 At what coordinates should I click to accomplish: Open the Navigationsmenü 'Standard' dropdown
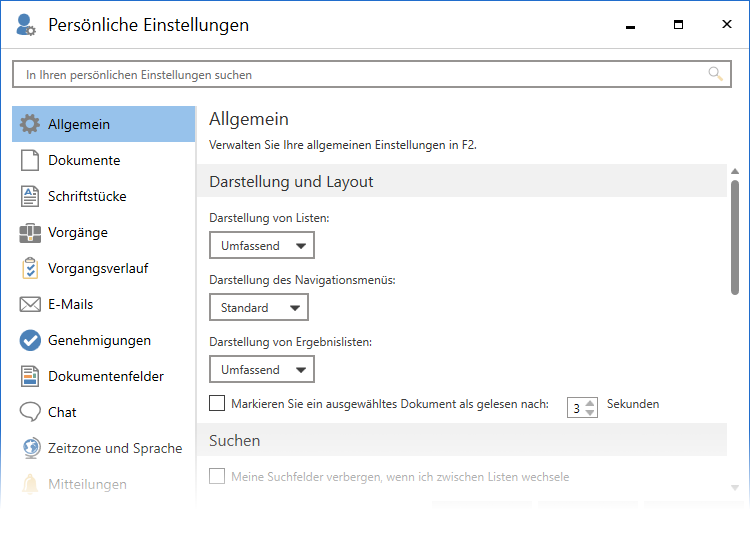pyautogui.click(x=259, y=307)
